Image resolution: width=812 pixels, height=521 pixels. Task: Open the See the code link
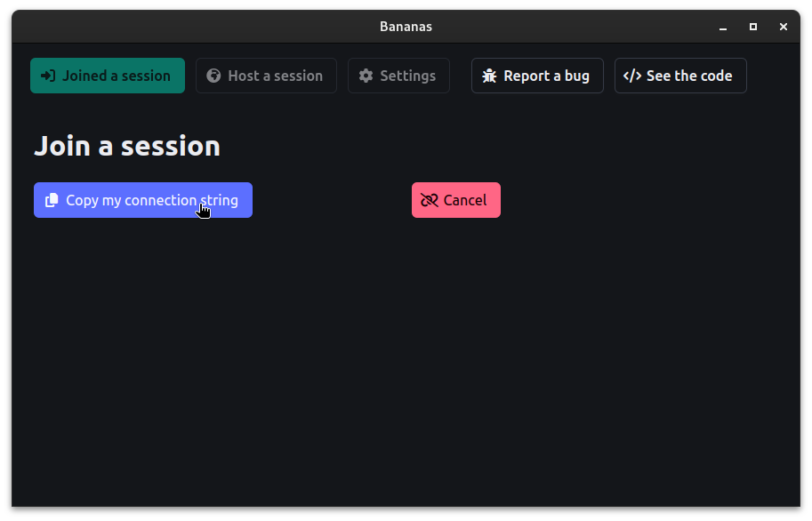(x=680, y=76)
